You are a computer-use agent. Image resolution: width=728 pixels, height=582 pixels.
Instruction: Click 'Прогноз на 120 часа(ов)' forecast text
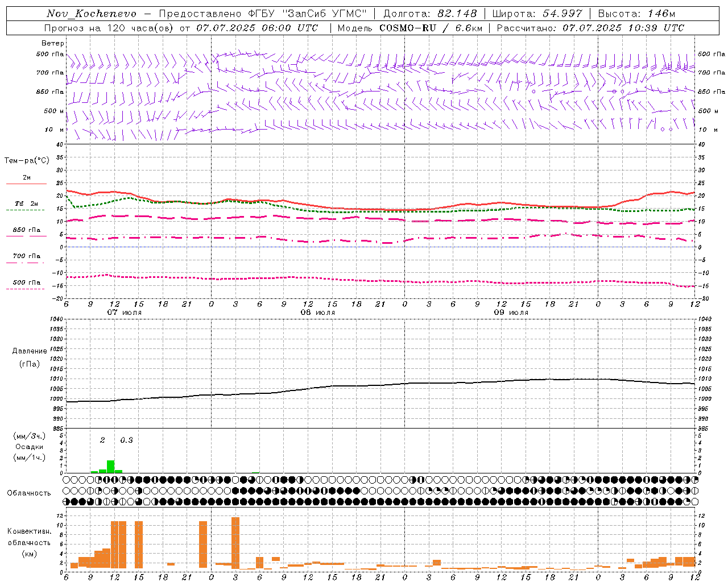tap(109, 28)
